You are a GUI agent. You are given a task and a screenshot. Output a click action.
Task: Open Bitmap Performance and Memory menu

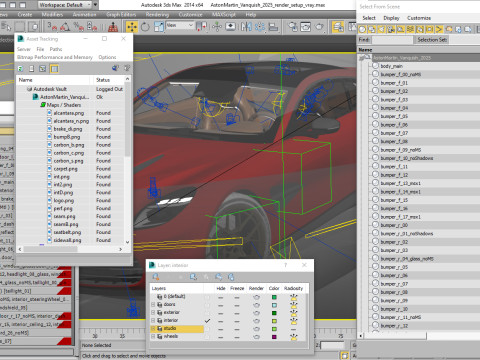tap(55, 57)
